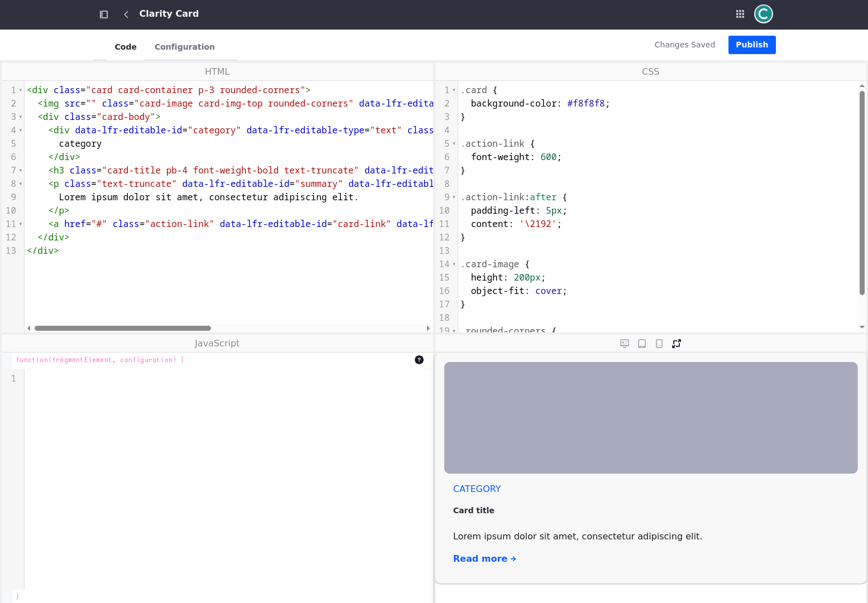Open the Clarity account avatar
Image resolution: width=868 pixels, height=603 pixels.
(763, 13)
